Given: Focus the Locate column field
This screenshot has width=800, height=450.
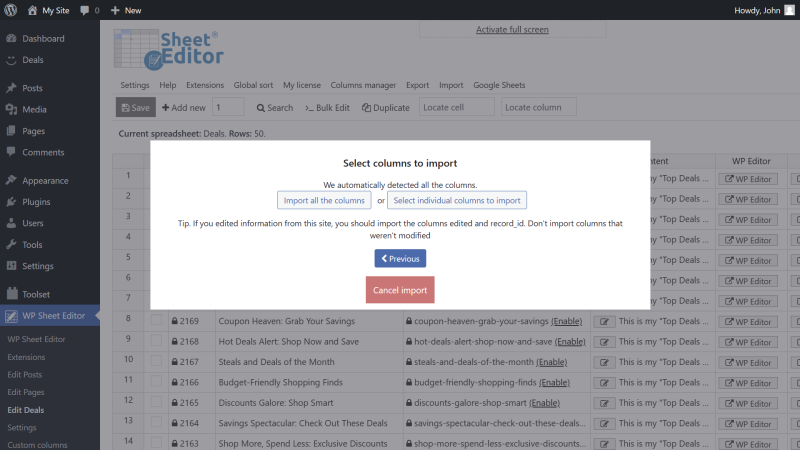Looking at the screenshot, I should (x=539, y=108).
